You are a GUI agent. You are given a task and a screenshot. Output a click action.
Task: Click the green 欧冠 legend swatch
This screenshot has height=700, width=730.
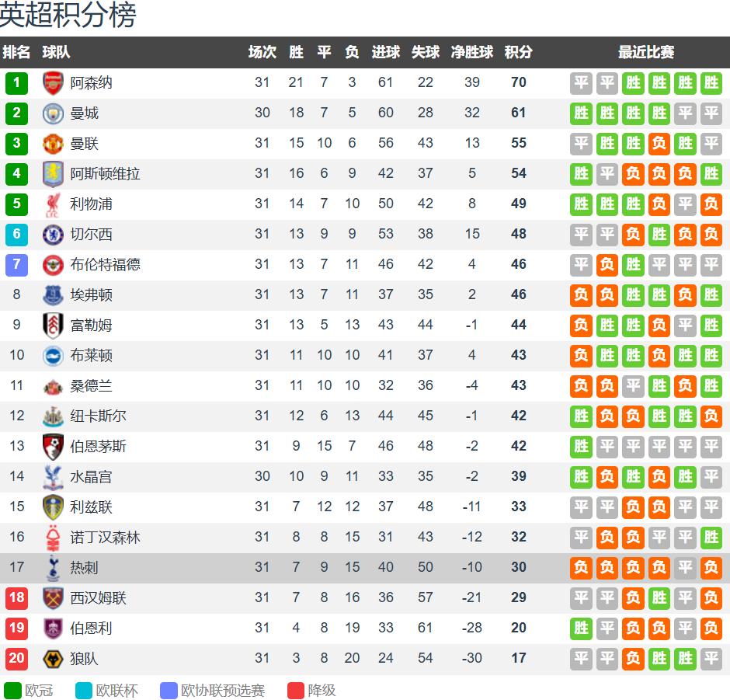(x=13, y=691)
